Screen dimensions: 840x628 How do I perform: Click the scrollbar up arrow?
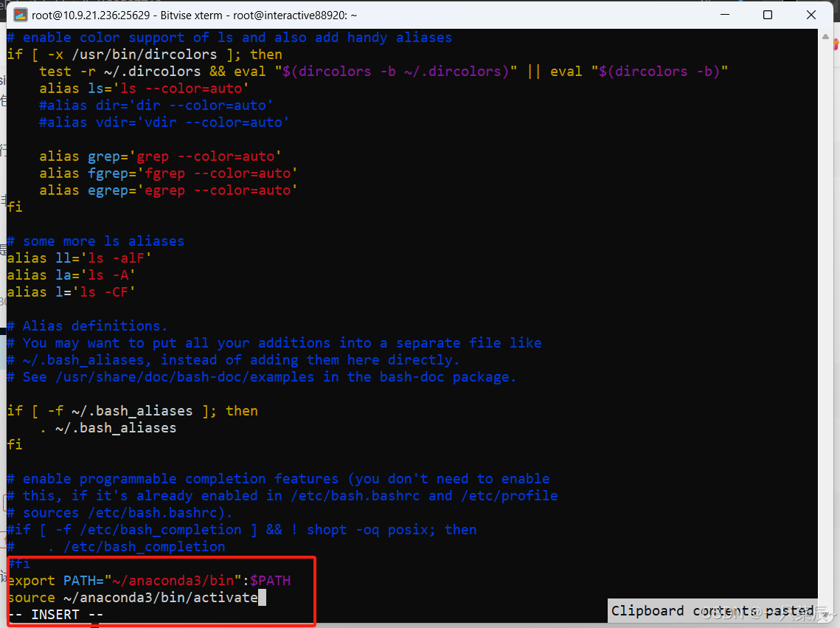[825, 37]
